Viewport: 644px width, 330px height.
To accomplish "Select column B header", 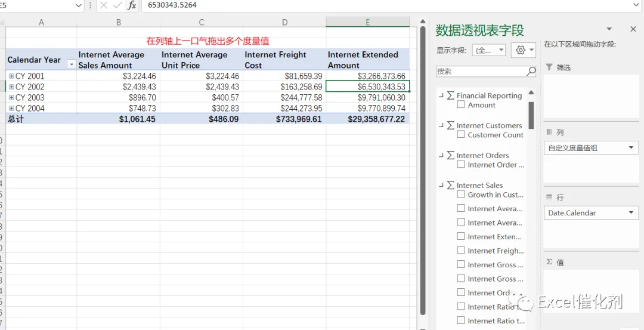I will point(118,22).
